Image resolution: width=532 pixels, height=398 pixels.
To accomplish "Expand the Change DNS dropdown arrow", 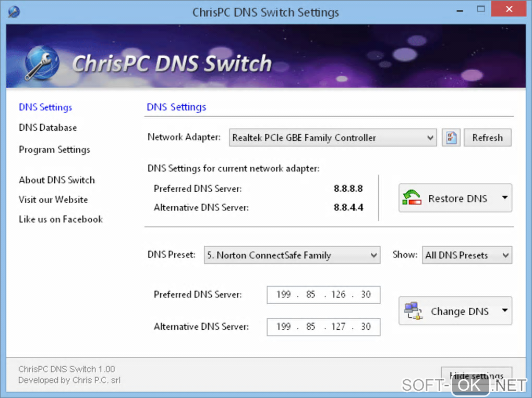I will click(x=505, y=310).
